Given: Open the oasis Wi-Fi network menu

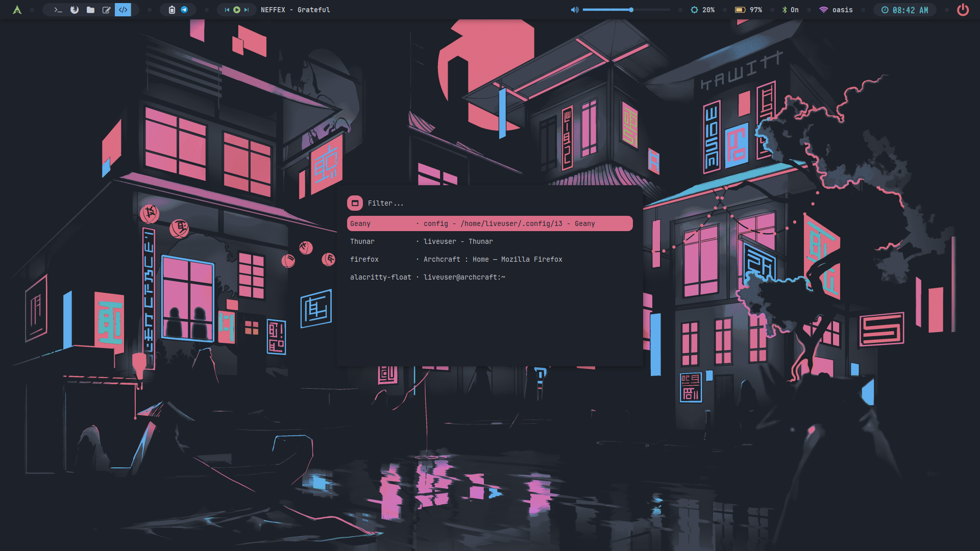Looking at the screenshot, I should click(x=836, y=10).
